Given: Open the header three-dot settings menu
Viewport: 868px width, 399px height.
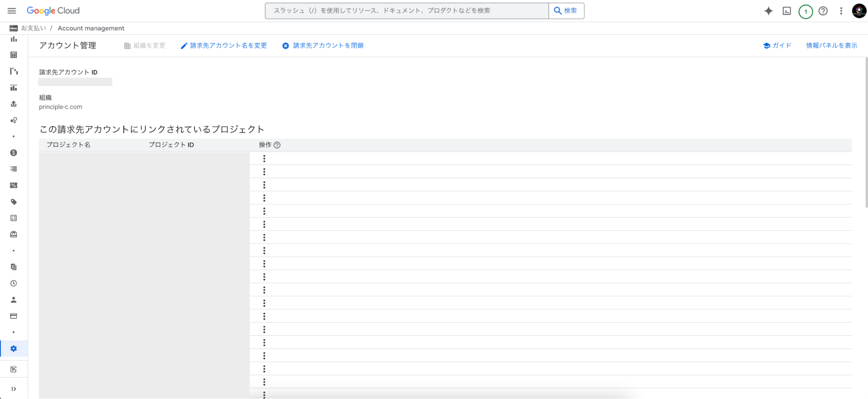Looking at the screenshot, I should (841, 11).
